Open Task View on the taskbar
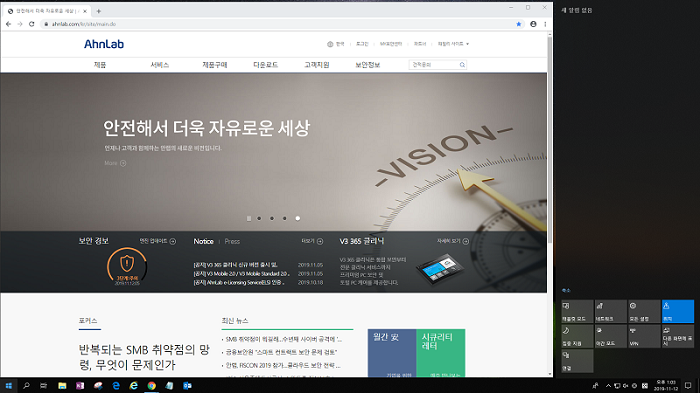Viewport: 700px width, 393px height. tap(43, 385)
